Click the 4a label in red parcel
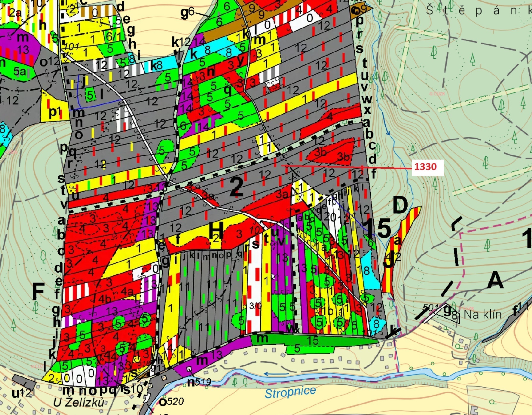Viewport: 532px width, 415px height. [x=127, y=291]
